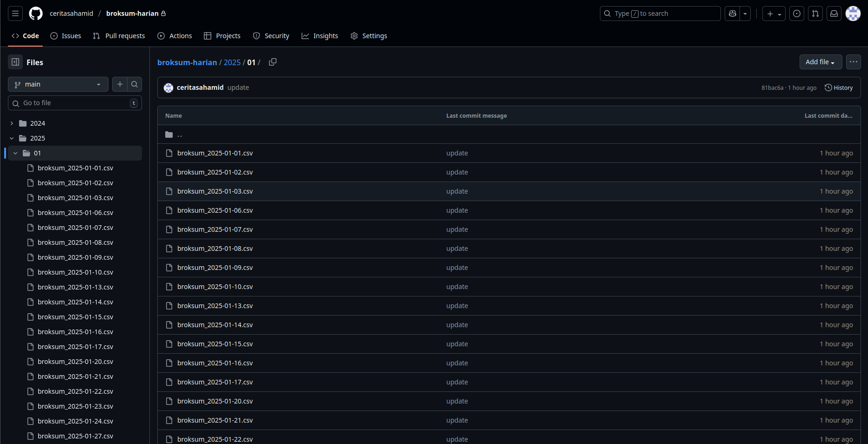Open the main branch selector dropdown
Image resolution: width=868 pixels, height=444 pixels.
[x=58, y=84]
